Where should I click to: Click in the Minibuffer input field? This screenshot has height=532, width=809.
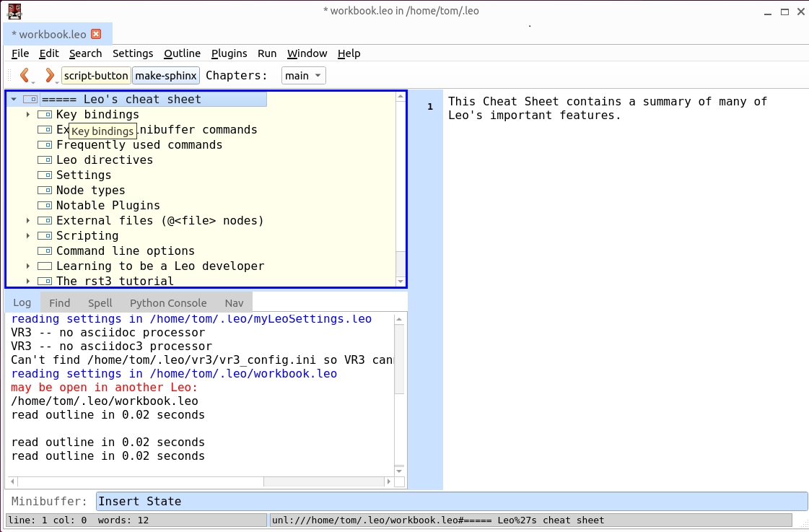coord(451,502)
